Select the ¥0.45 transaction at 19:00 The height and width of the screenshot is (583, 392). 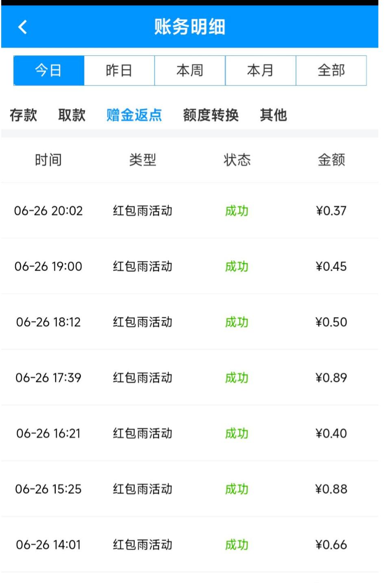pyautogui.click(x=331, y=267)
